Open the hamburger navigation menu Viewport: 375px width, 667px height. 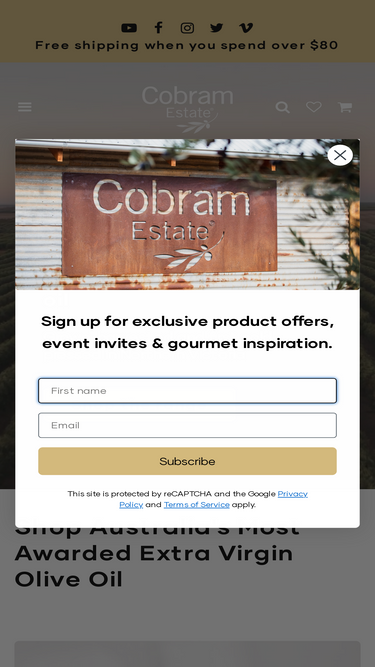coord(25,107)
